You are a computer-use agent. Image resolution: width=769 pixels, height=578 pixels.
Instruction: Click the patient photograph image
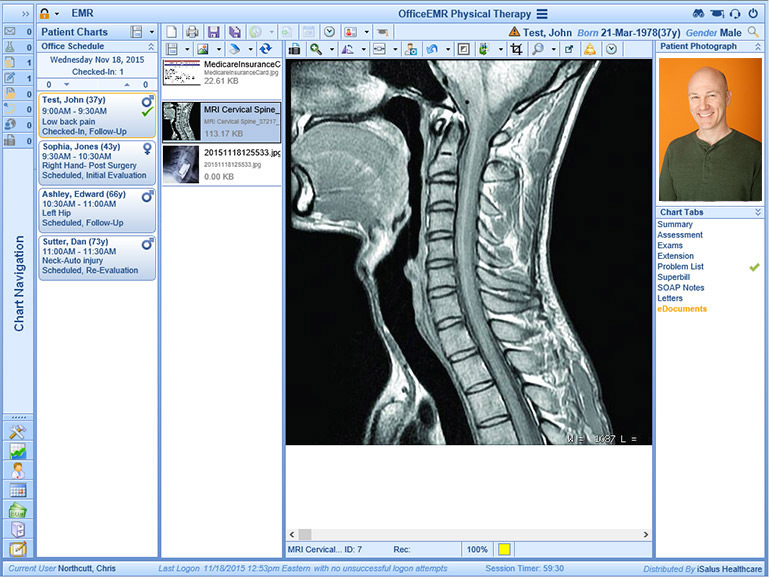(x=710, y=129)
